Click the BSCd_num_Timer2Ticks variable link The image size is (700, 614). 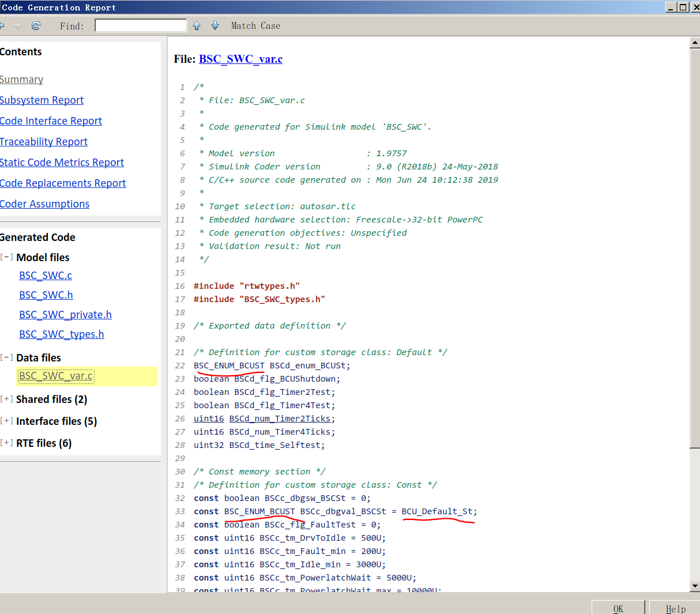280,419
